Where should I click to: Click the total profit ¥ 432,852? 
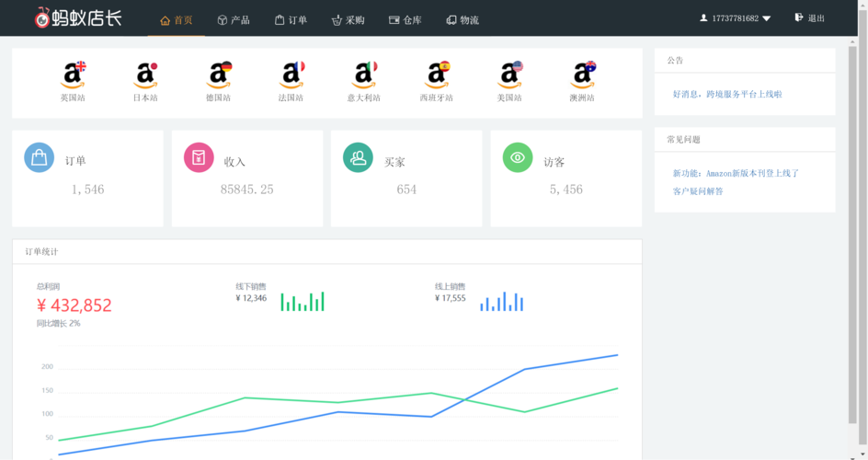click(74, 305)
